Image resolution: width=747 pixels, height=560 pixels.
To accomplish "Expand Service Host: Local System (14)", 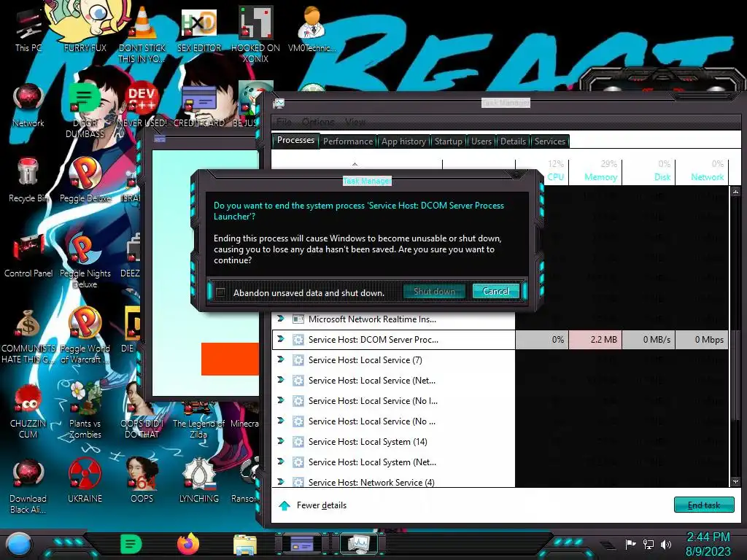I will [281, 441].
